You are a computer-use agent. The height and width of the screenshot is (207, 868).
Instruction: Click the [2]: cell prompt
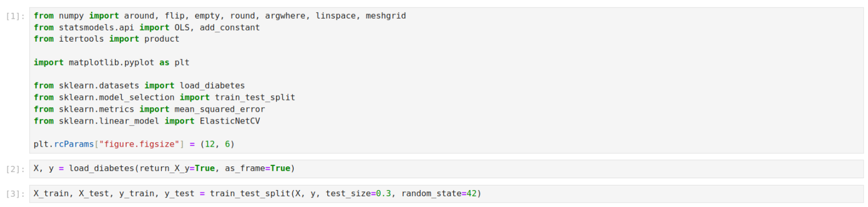[15, 169]
